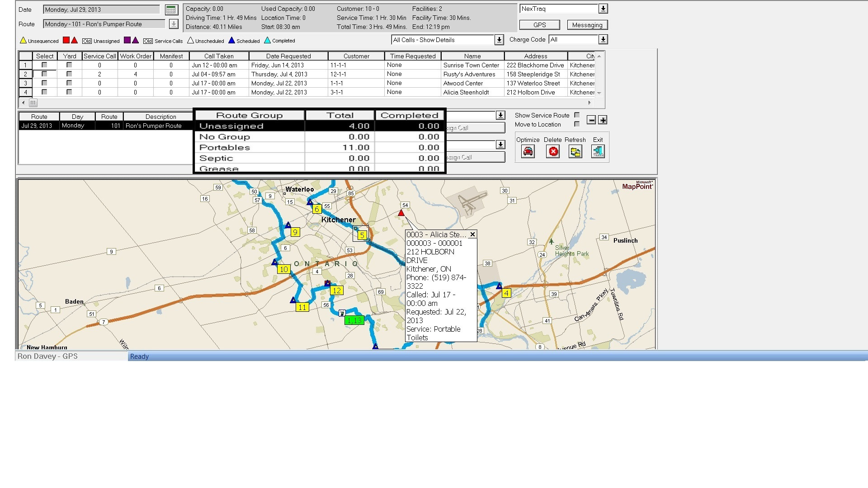Open the Charge Code dropdown
The height and width of the screenshot is (488, 868).
(x=603, y=39)
